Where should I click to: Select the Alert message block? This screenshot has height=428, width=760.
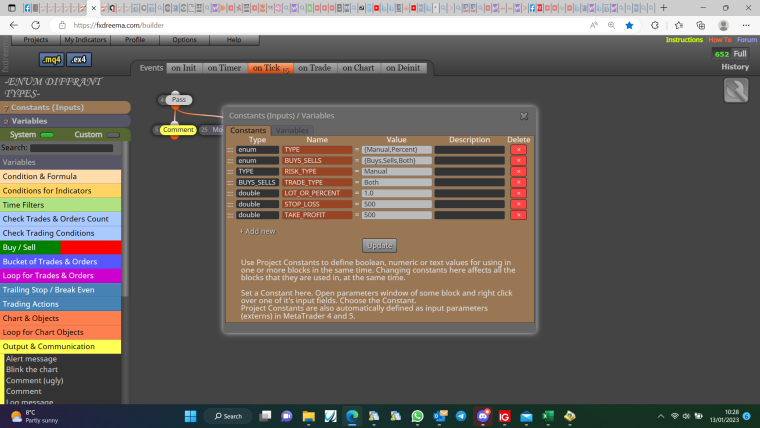point(32,359)
